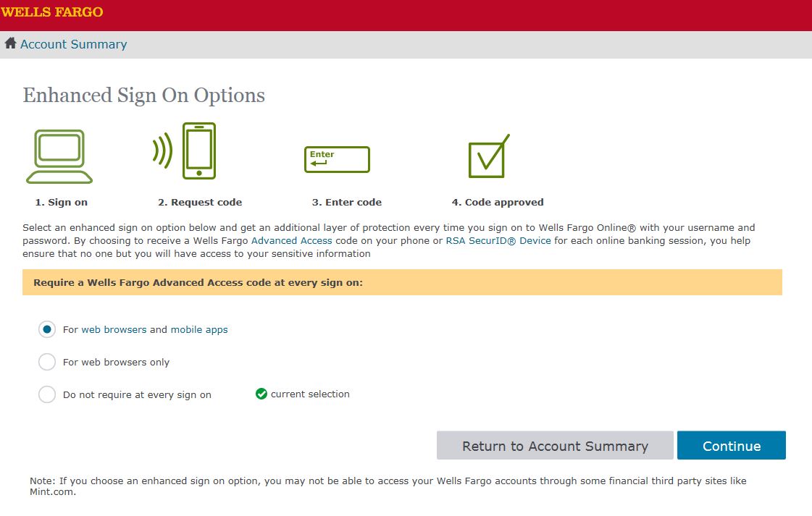Click the home icon beside Account Summary
This screenshot has width=812, height=516.
(x=10, y=43)
